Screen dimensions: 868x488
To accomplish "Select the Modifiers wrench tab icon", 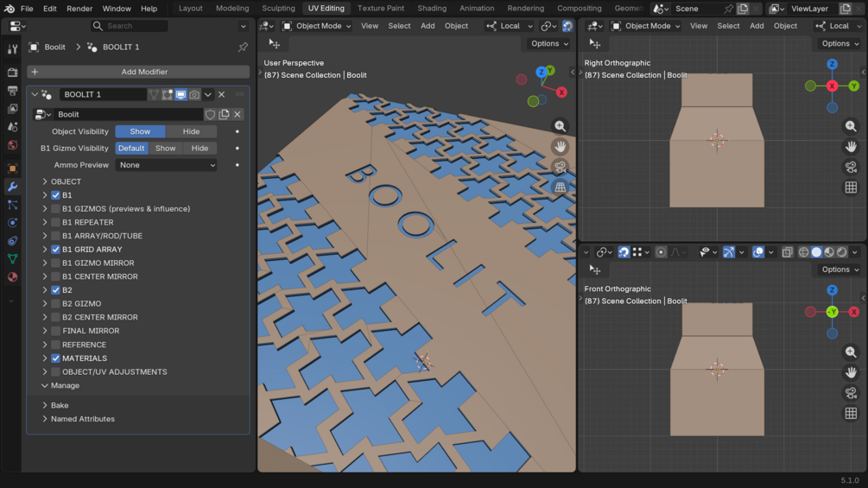I will point(12,187).
